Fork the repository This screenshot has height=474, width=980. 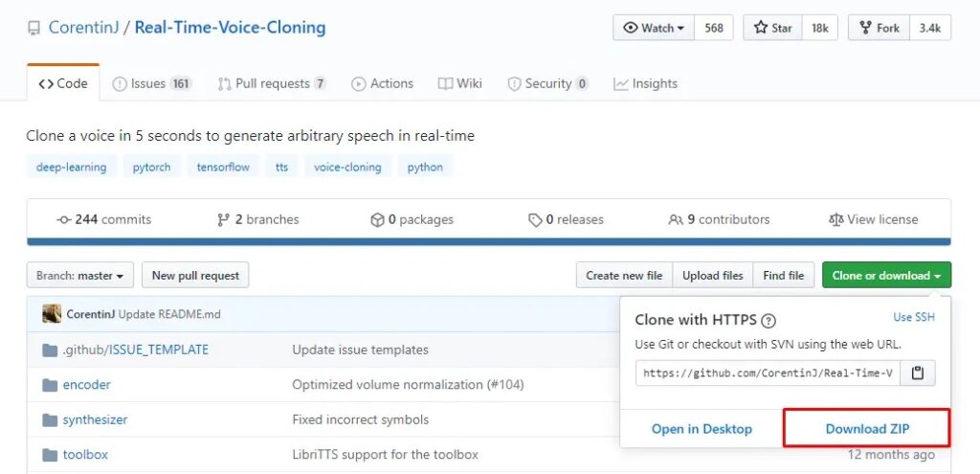click(880, 28)
